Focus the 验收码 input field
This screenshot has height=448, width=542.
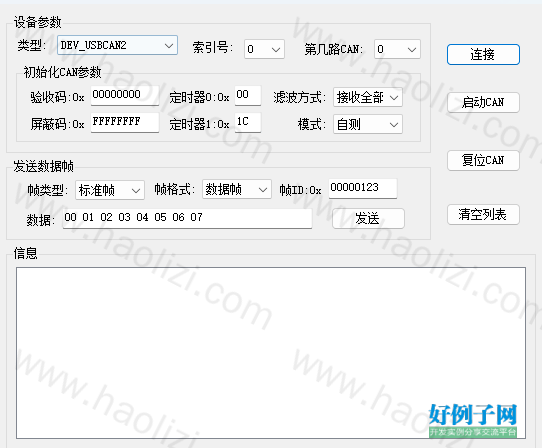125,95
